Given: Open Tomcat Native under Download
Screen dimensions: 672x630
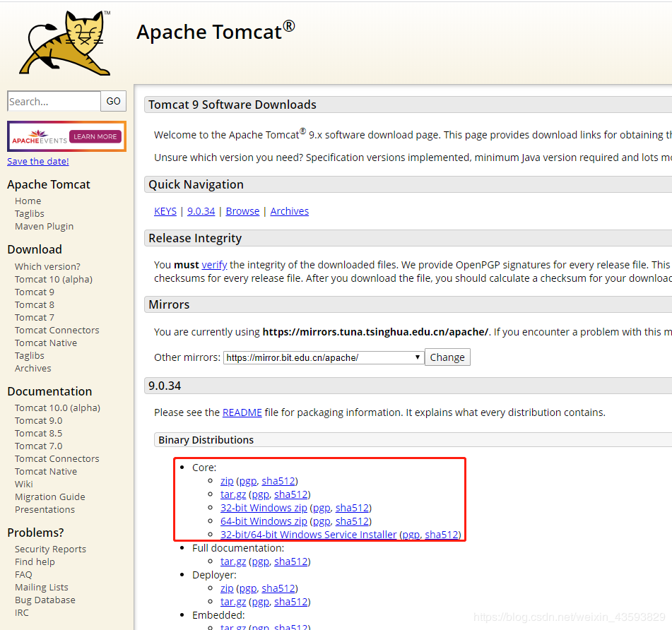Looking at the screenshot, I should pos(46,343).
